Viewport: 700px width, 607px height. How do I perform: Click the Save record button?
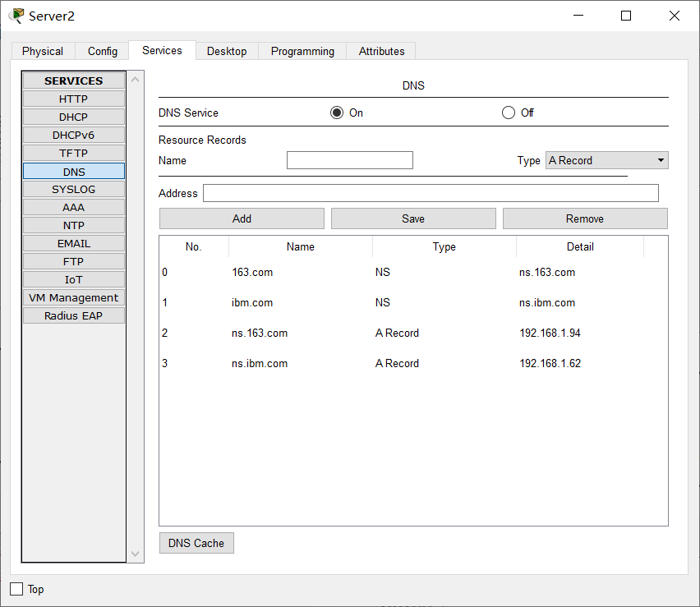413,218
